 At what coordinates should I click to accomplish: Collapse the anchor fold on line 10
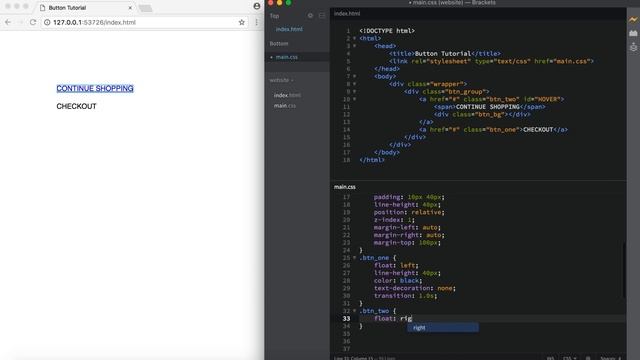point(354,99)
